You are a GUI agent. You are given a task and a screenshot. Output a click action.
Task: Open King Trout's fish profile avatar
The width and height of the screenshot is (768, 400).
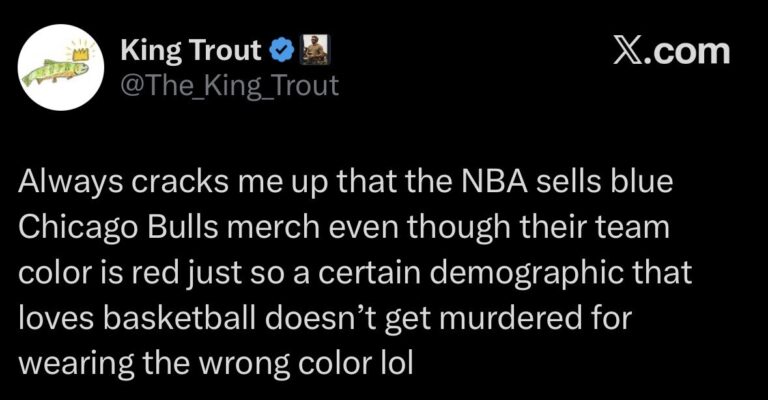point(61,68)
